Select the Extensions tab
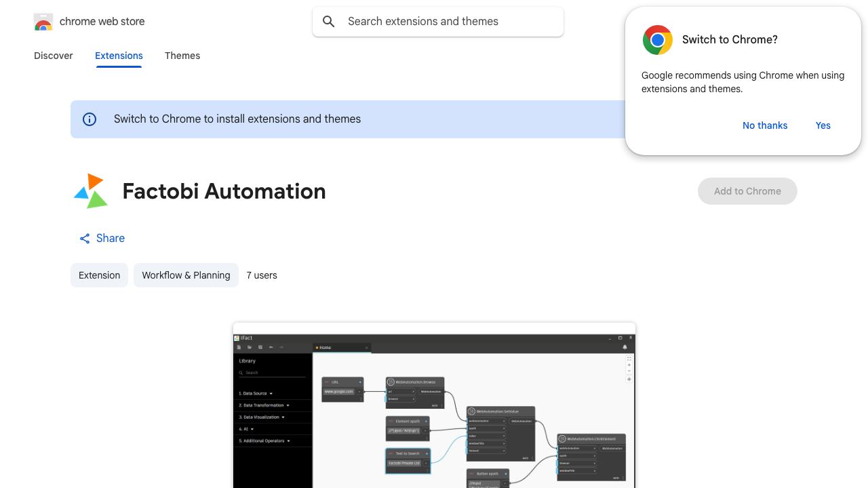Viewport: 868px width, 488px height. [119, 56]
